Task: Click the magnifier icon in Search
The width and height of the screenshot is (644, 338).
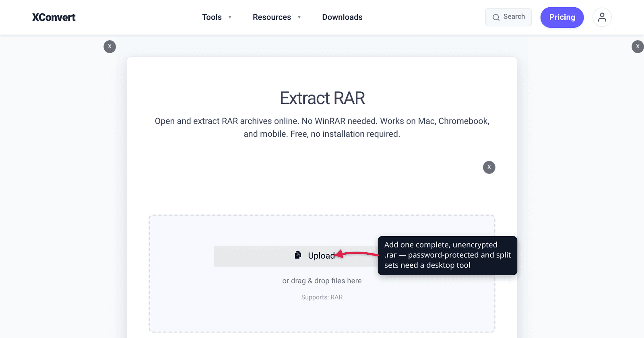Action: pos(496,17)
